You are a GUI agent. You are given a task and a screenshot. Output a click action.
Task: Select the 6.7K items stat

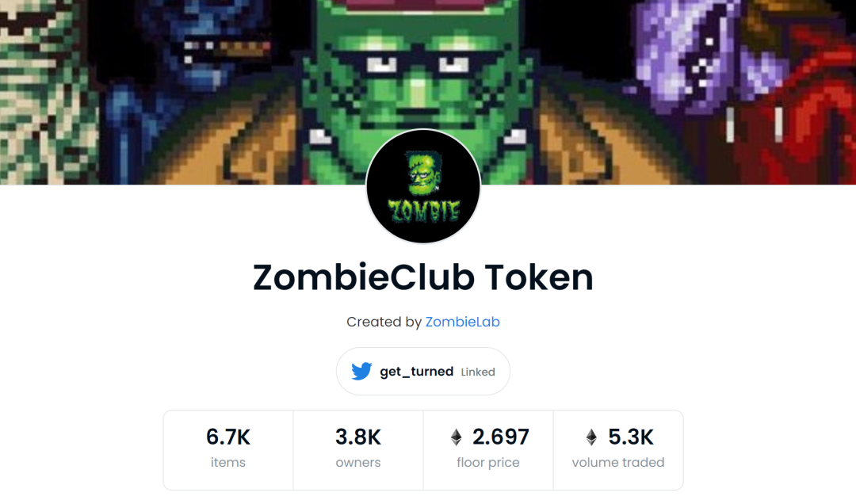tap(228, 450)
